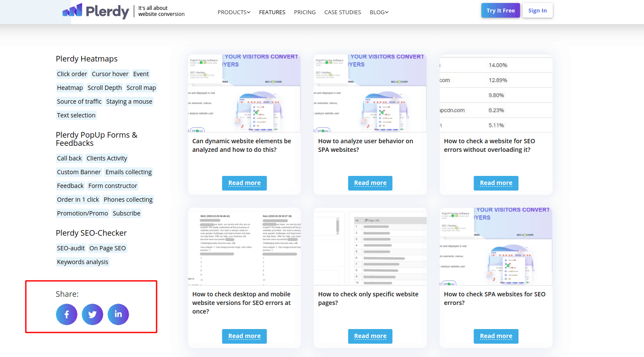Select the Cursor hover tag

[x=110, y=74]
